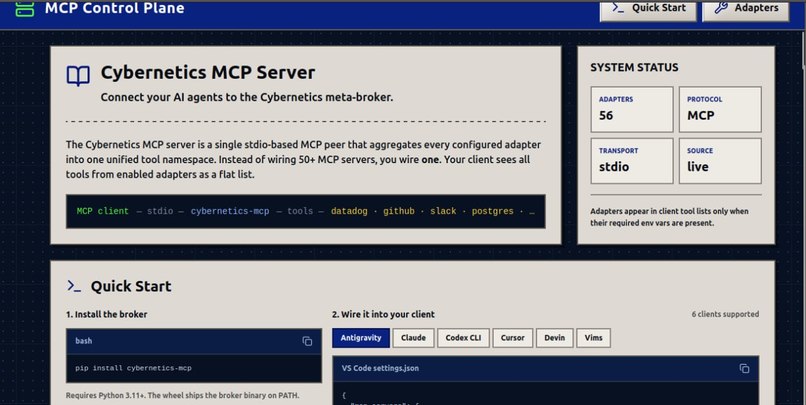Click 'github' in the pipeline diagram
The height and width of the screenshot is (405, 806).
coord(398,211)
